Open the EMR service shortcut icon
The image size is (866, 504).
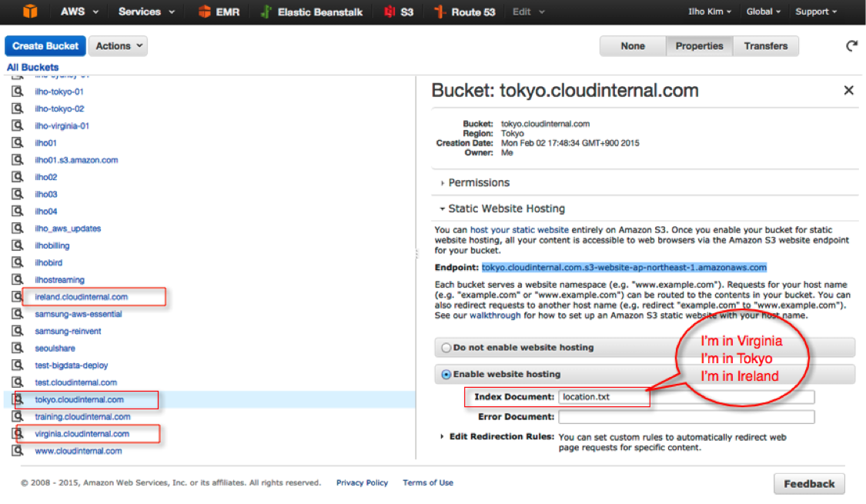[204, 12]
